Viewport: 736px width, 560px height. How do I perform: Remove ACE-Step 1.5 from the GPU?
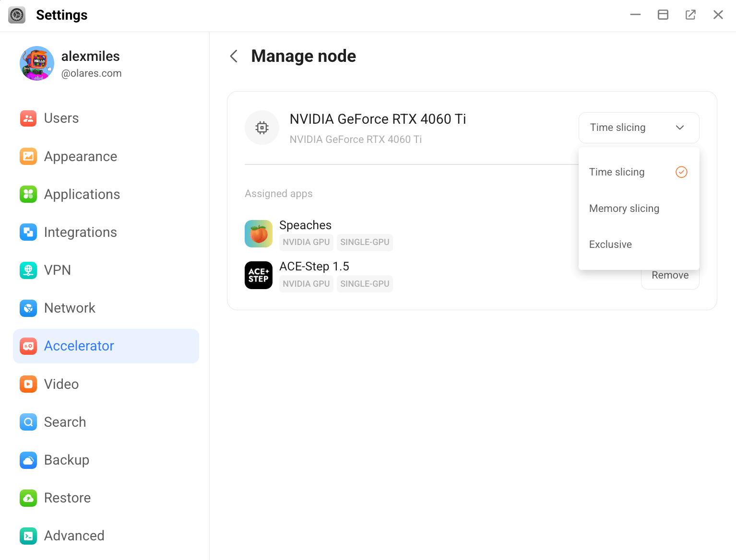coord(670,276)
